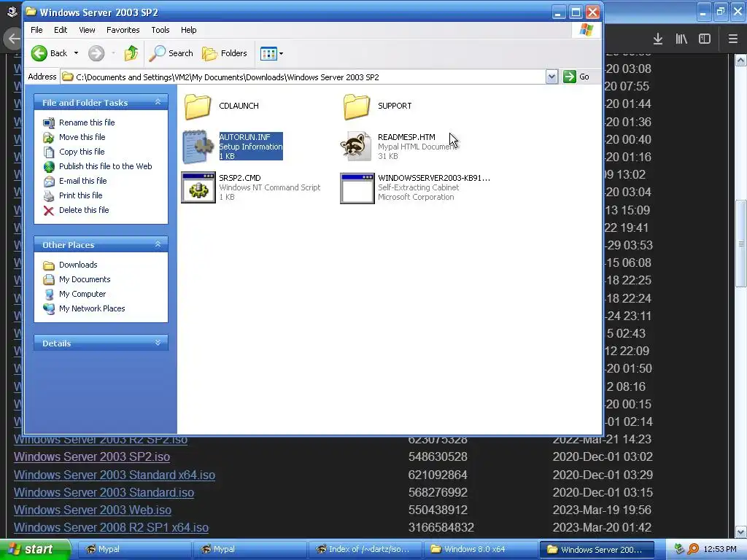Image resolution: width=747 pixels, height=560 pixels.
Task: Click Delete this file red X
Action: click(x=49, y=211)
